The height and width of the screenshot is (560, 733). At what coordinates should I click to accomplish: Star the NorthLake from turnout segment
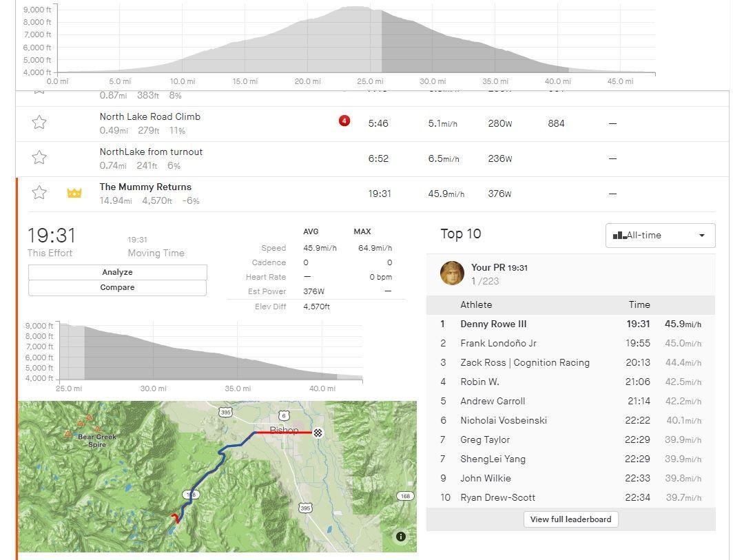tap(39, 158)
